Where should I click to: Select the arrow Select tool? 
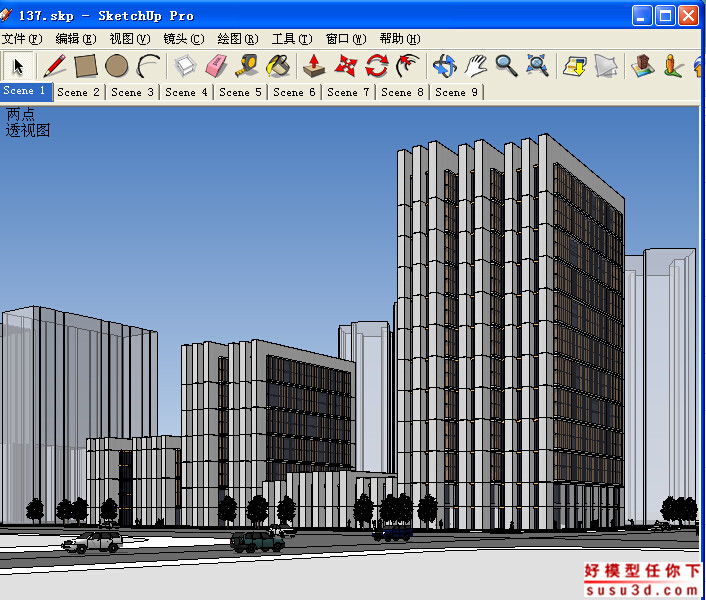[18, 66]
